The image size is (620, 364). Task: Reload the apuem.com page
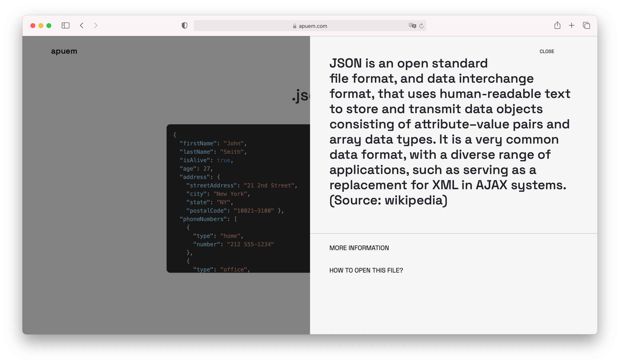click(x=421, y=26)
